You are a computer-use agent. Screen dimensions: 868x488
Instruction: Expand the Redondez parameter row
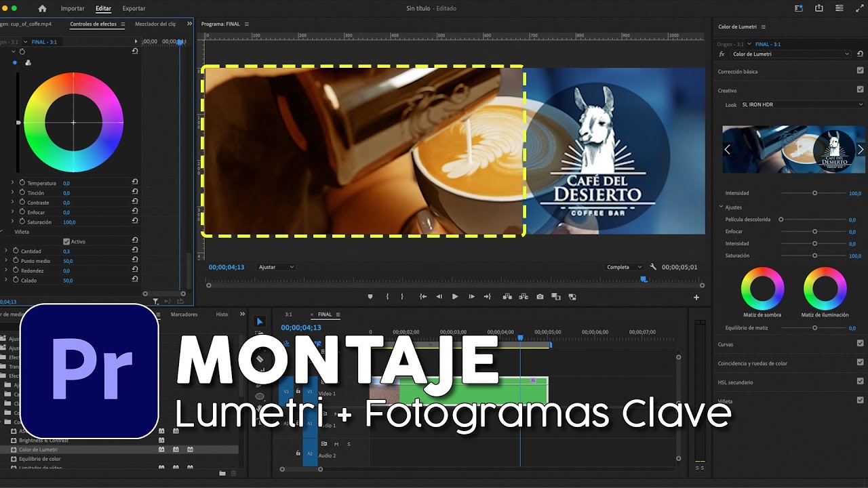coord(6,270)
